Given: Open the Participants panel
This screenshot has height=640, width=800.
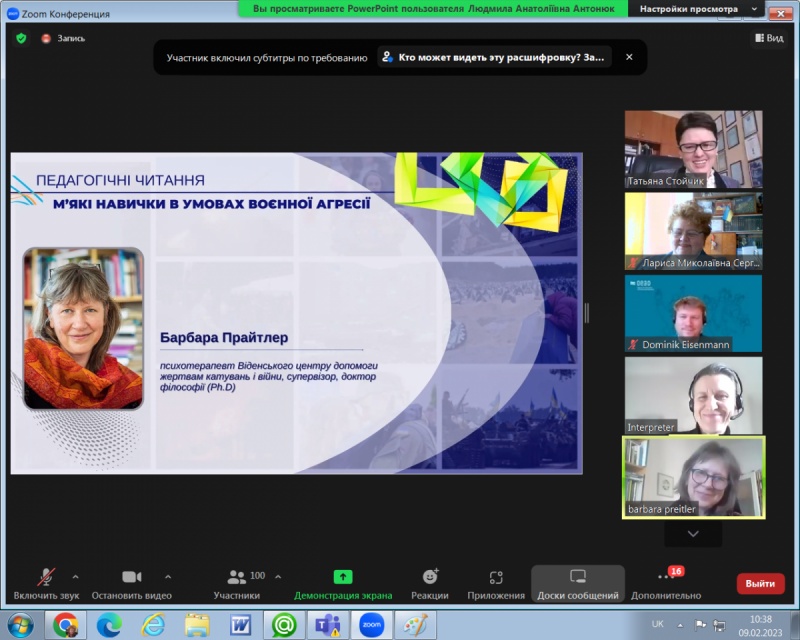Looking at the screenshot, I should coord(237,584).
